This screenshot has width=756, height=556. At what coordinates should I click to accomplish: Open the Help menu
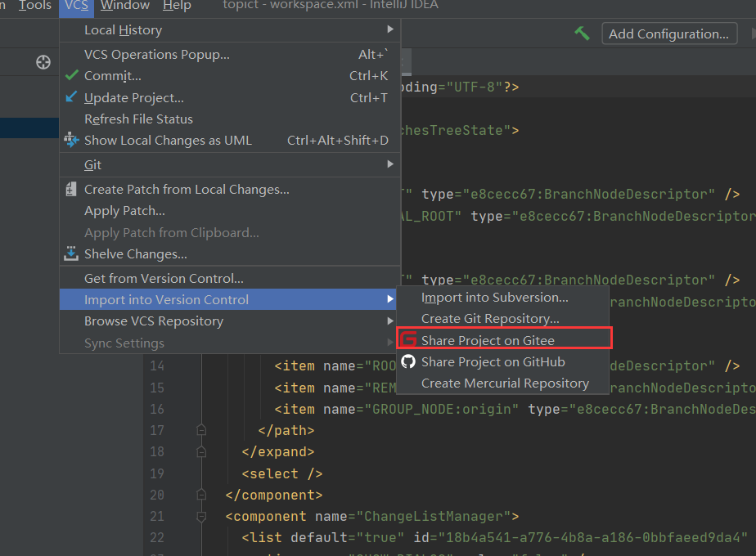pyautogui.click(x=177, y=6)
